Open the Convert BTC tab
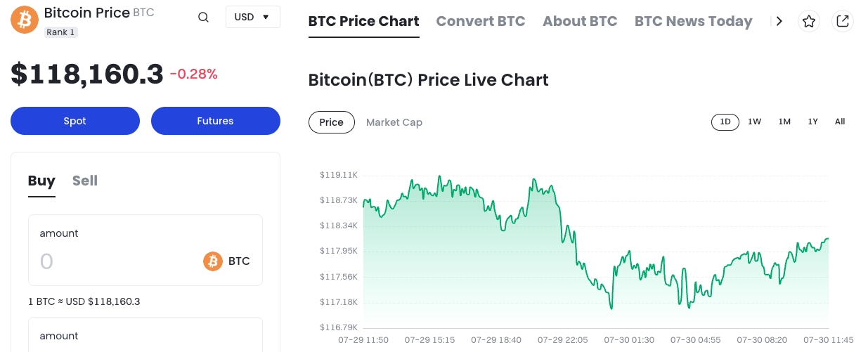The width and height of the screenshot is (868, 352). 481,21
